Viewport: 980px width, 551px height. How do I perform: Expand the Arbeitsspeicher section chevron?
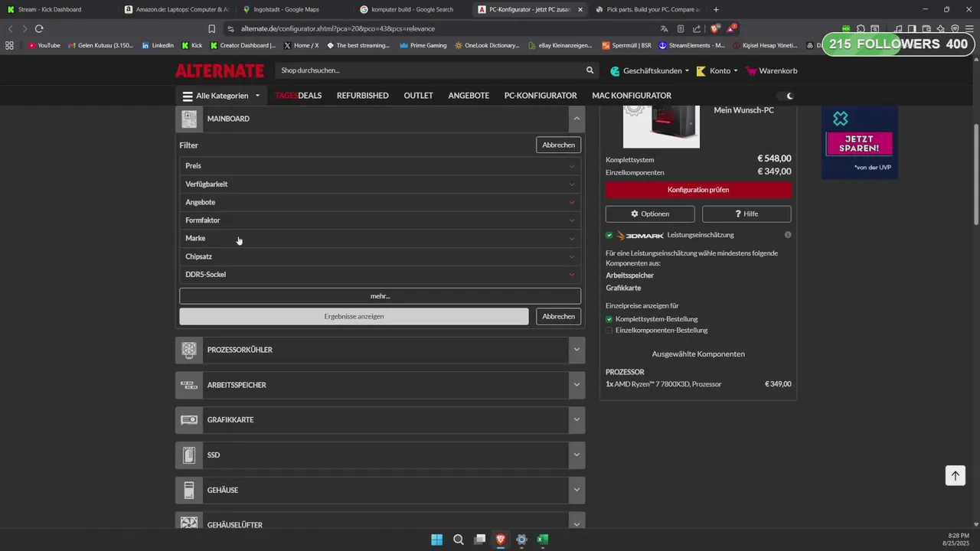[x=577, y=385]
